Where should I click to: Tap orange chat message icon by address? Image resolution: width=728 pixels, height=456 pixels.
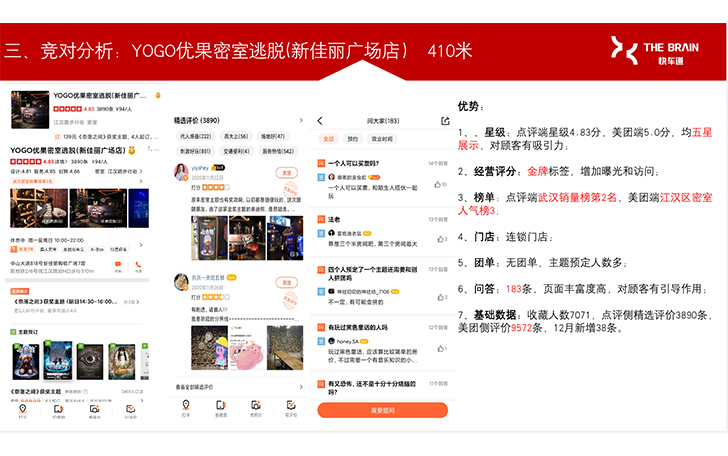coord(118,265)
